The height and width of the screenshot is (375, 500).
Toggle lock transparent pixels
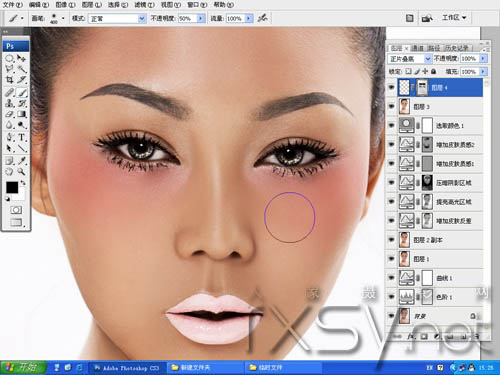tap(409, 71)
